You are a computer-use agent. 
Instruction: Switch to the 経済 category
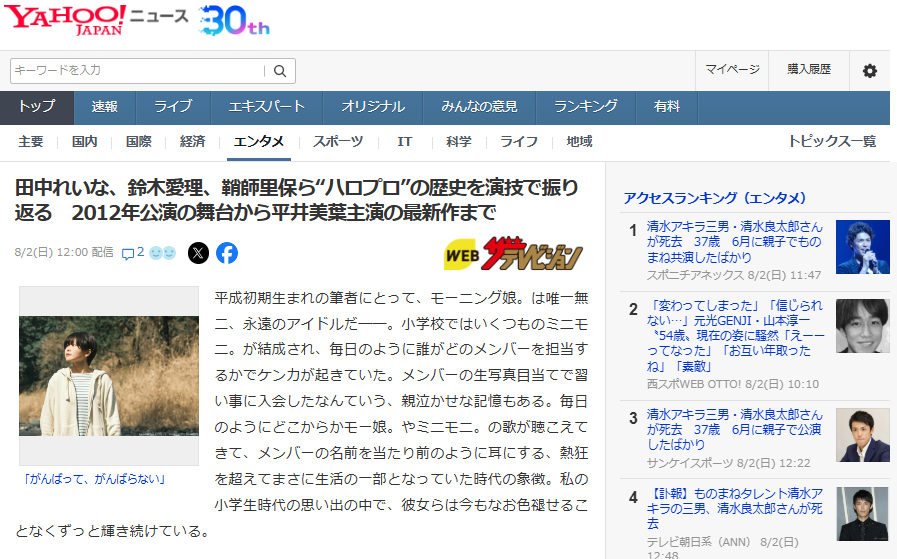click(192, 142)
